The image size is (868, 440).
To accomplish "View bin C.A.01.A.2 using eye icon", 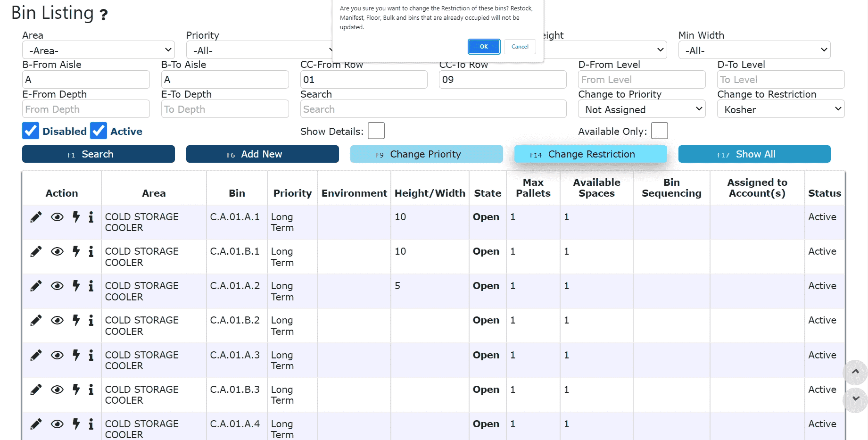I will click(57, 286).
